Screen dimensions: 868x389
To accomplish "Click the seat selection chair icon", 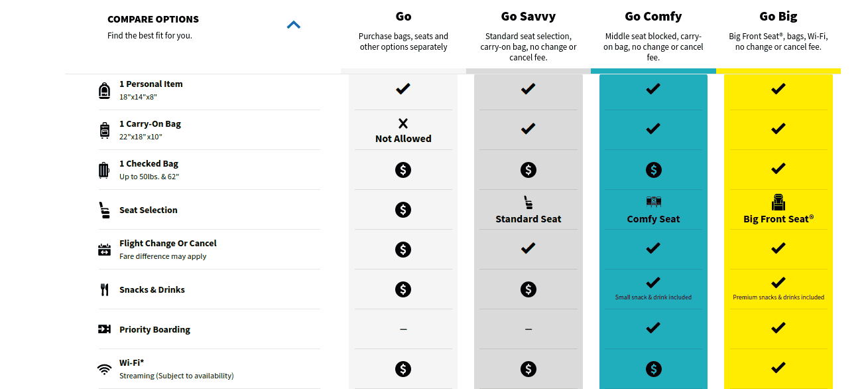I will pyautogui.click(x=104, y=208).
